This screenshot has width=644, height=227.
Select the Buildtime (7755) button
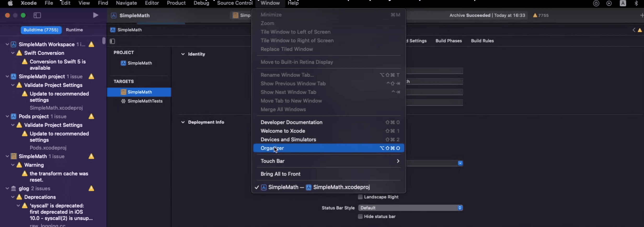click(41, 30)
